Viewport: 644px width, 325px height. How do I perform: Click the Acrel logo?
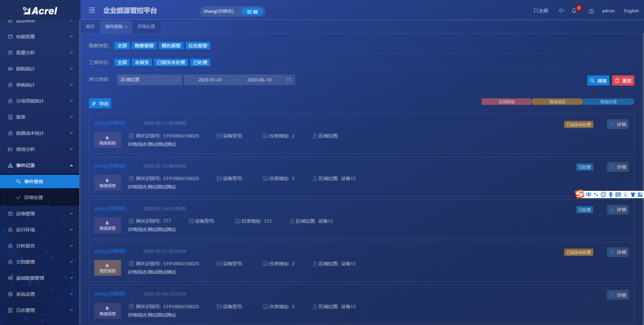tap(40, 11)
